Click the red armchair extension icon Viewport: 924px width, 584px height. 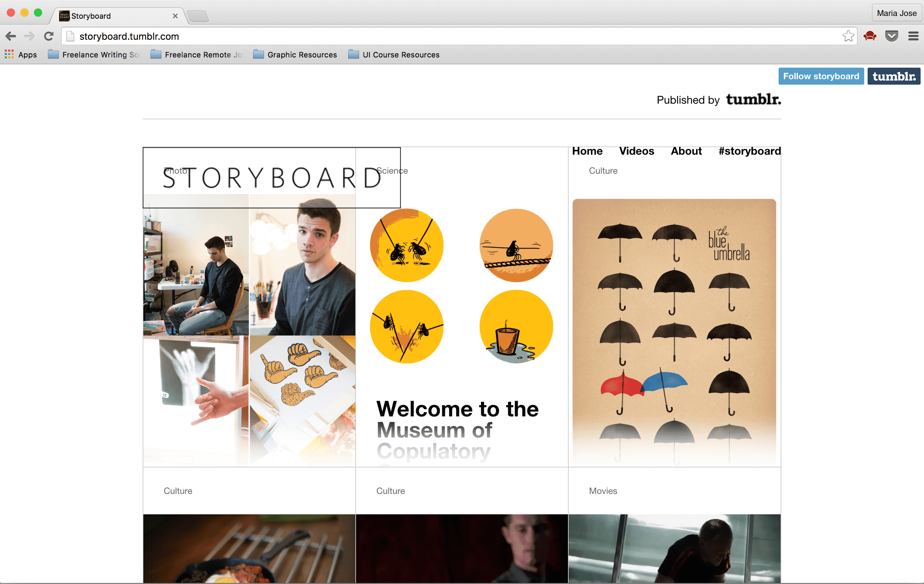(x=870, y=36)
